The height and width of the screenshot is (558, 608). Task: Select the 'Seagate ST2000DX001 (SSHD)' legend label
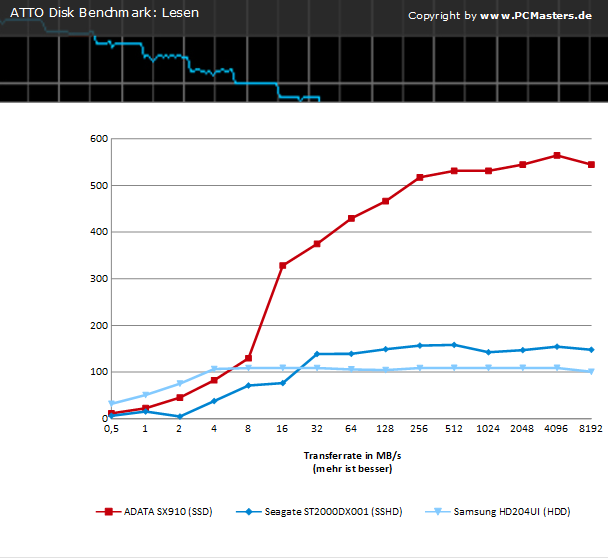tap(333, 512)
